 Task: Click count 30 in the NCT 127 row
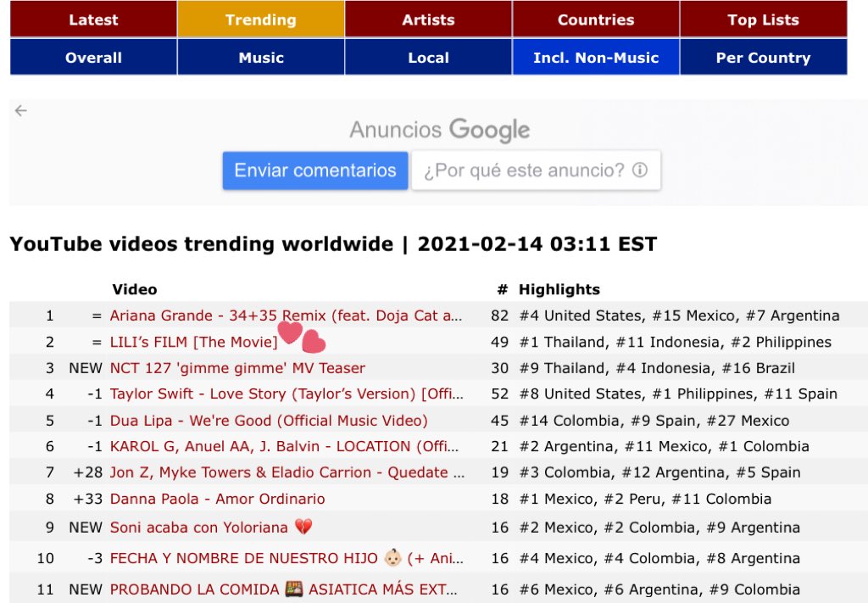(499, 368)
